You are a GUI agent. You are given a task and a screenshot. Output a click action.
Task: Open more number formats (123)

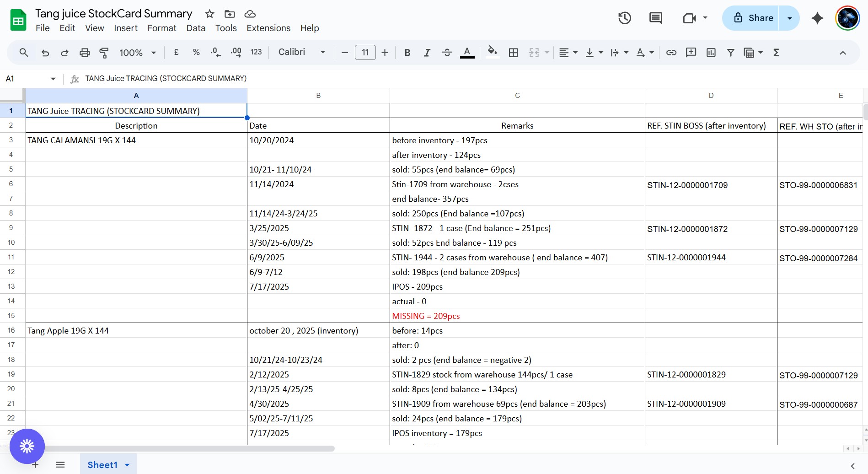256,52
